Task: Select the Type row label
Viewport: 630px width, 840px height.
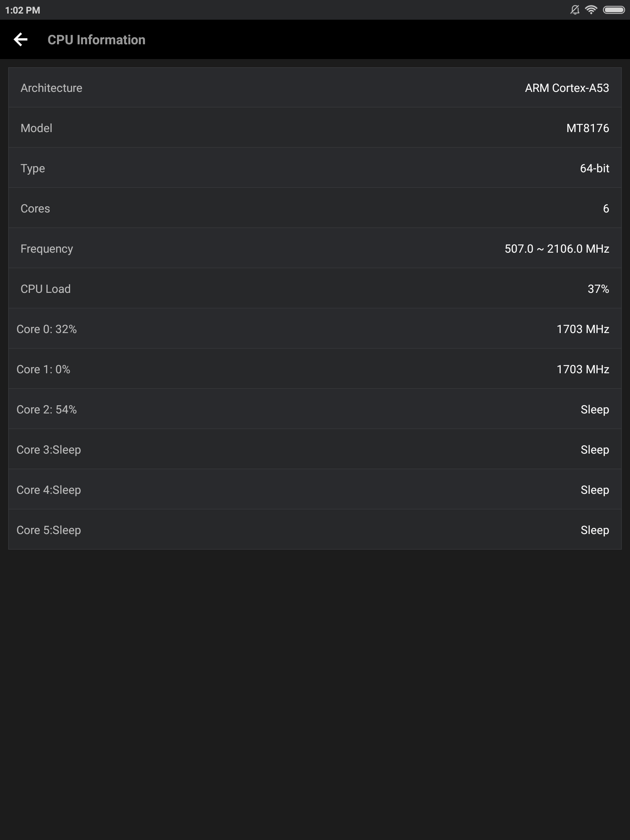Action: 33,168
